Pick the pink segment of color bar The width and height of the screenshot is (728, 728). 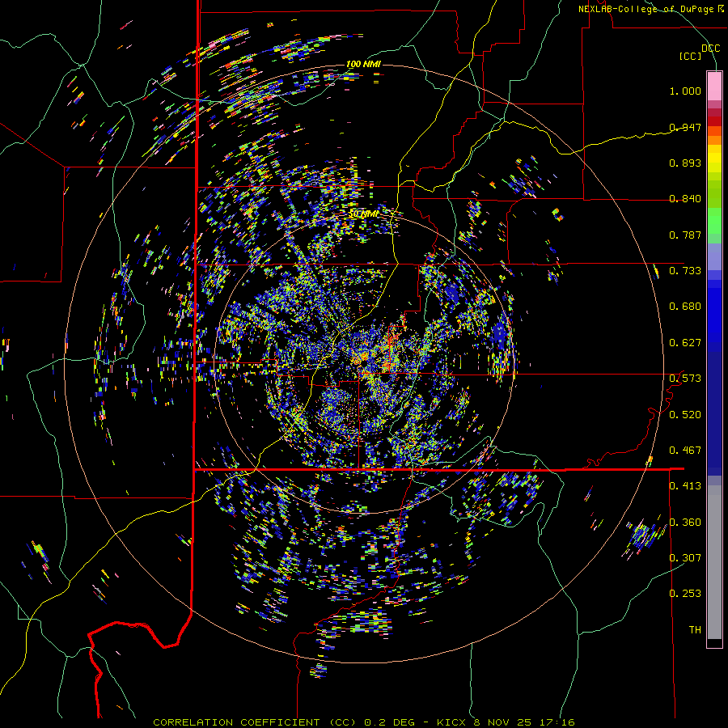(714, 86)
